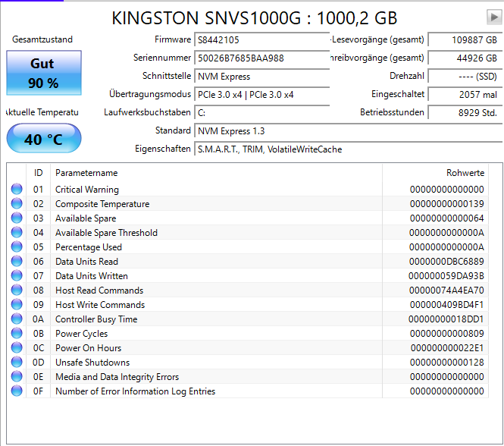The image size is (504, 446).
Task: Click raw value 0000000018DD1
Action: coord(446,319)
